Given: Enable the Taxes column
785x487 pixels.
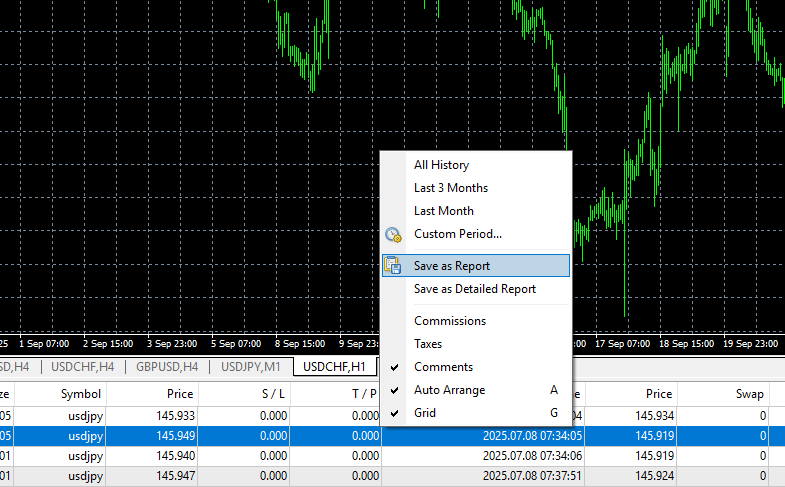Looking at the screenshot, I should (428, 344).
